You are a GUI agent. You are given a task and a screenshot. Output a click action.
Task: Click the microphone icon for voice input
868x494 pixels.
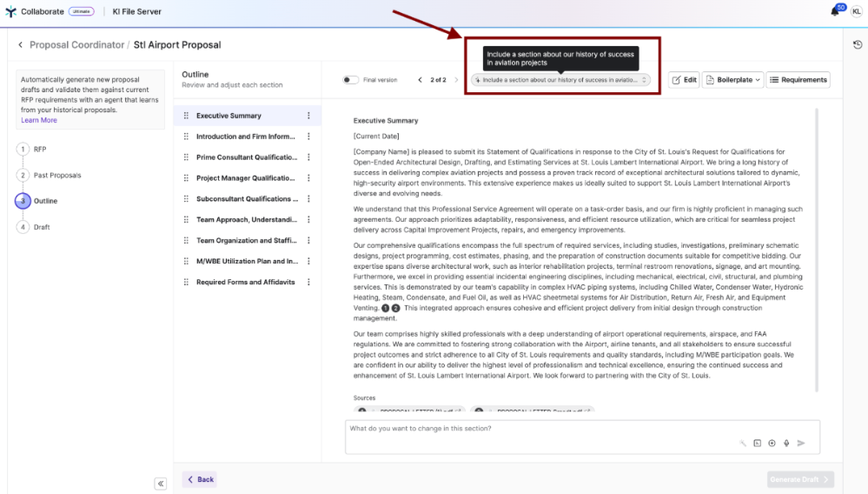786,443
